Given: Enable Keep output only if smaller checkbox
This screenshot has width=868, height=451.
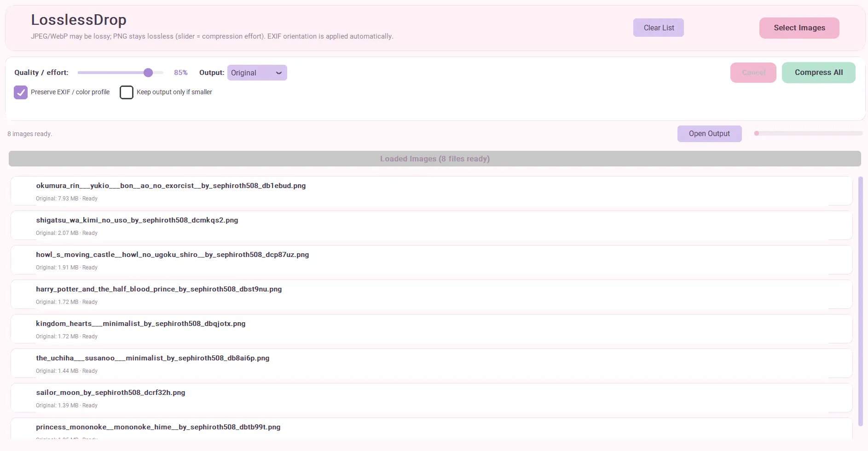Looking at the screenshot, I should coord(127,92).
